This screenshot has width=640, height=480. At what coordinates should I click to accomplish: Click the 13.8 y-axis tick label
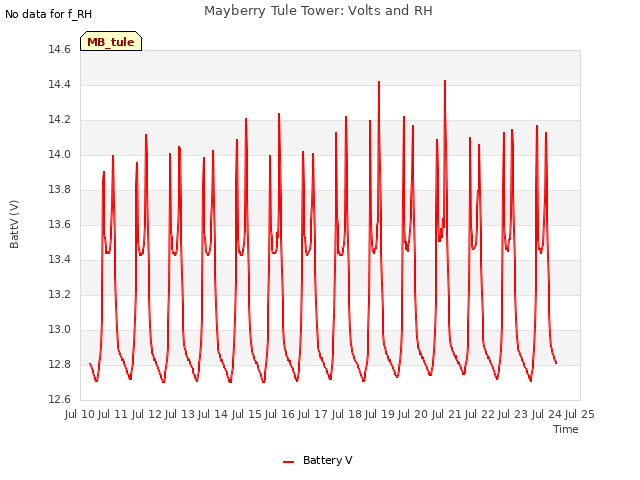(x=60, y=190)
